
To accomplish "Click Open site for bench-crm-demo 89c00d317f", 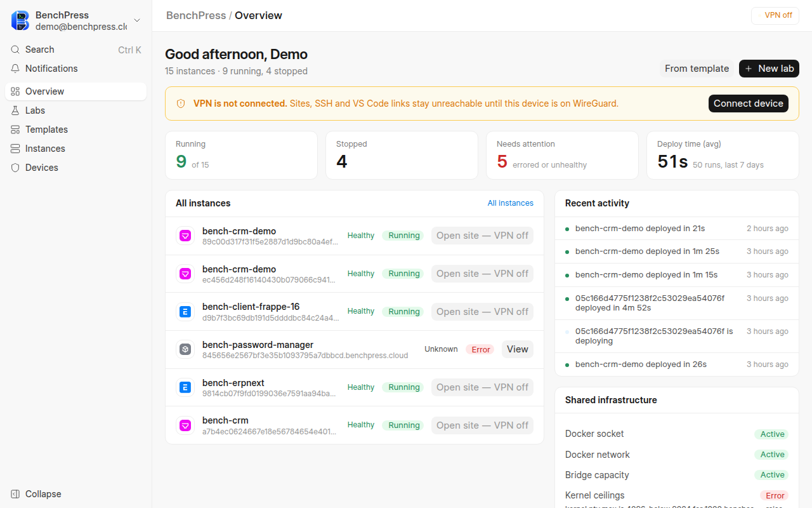I will tap(482, 236).
